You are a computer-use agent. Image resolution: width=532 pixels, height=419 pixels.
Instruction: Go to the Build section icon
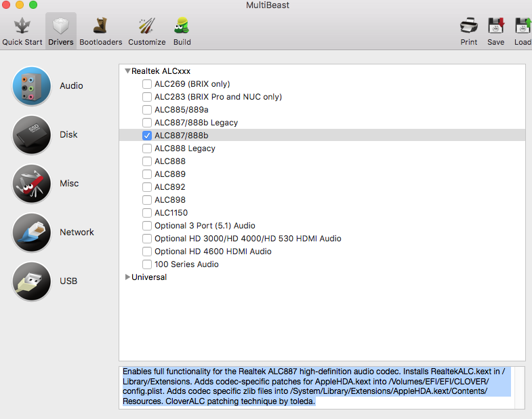tap(182, 26)
